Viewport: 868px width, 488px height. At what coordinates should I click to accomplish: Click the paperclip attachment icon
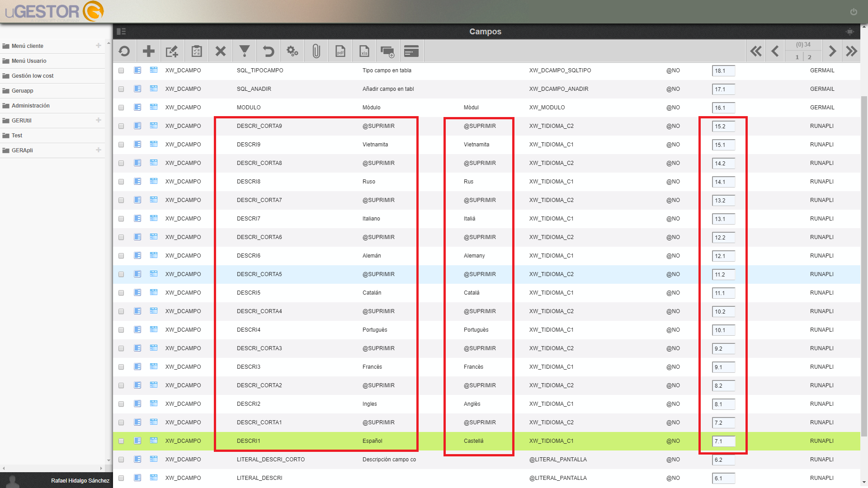(316, 51)
